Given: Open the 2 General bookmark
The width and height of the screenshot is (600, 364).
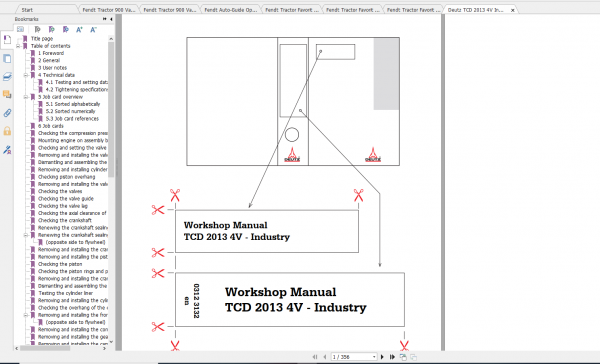Looking at the screenshot, I should coord(49,60).
